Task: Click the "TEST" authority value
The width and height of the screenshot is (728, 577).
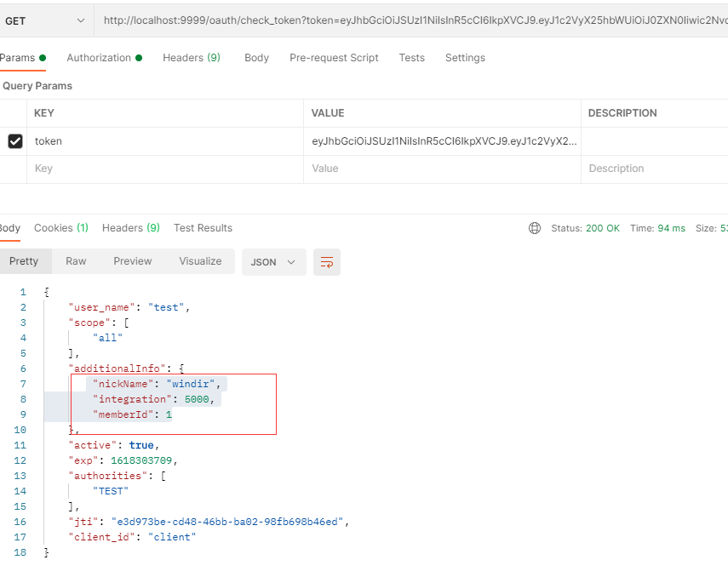Action: (x=111, y=491)
